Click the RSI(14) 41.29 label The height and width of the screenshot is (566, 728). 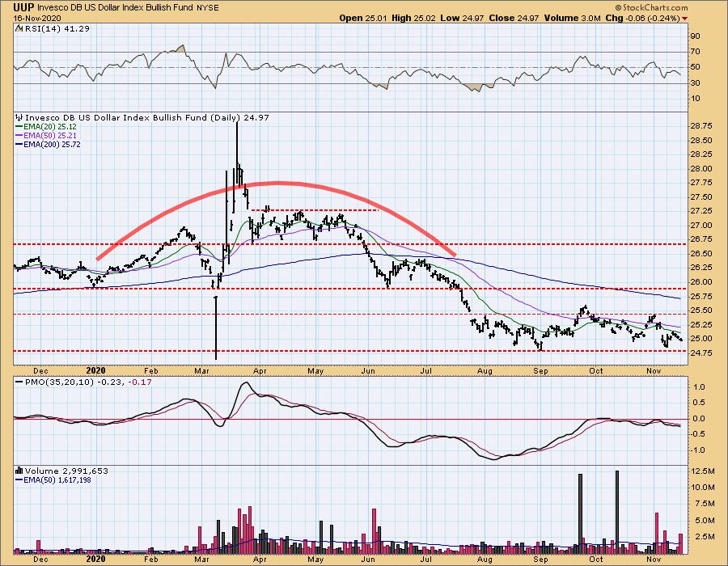click(x=56, y=29)
